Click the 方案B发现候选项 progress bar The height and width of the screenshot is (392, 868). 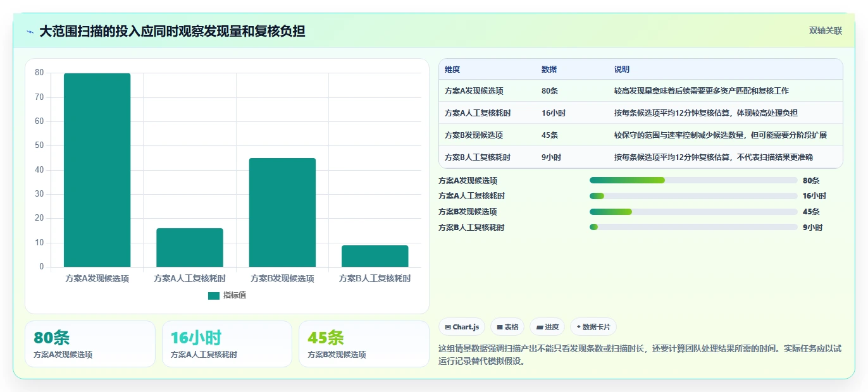pyautogui.click(x=693, y=212)
